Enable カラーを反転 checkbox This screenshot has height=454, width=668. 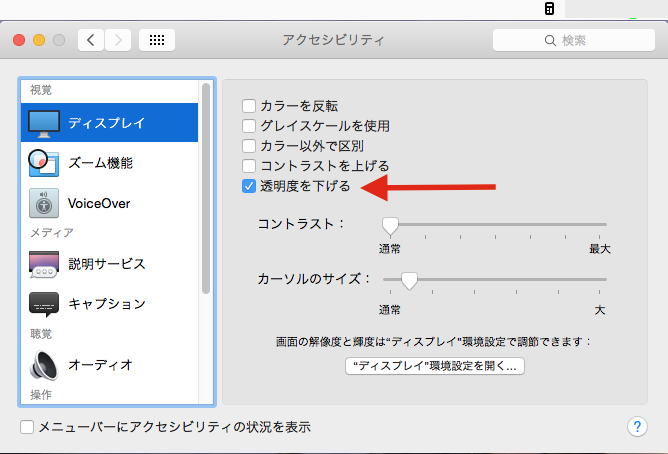[249, 106]
